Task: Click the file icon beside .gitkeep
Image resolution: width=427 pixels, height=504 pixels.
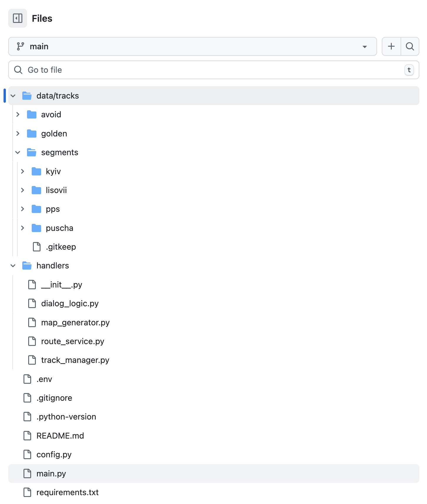Action: (x=37, y=247)
